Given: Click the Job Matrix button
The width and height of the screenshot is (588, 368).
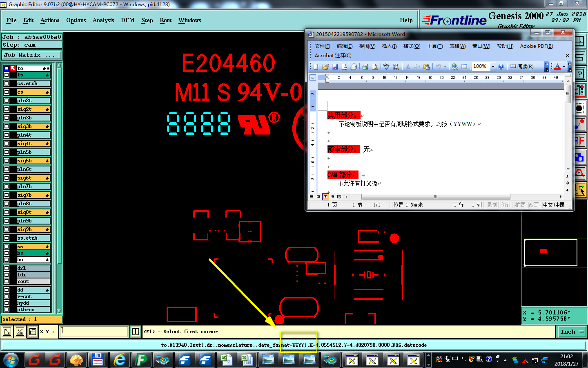Looking at the screenshot, I should tap(32, 55).
